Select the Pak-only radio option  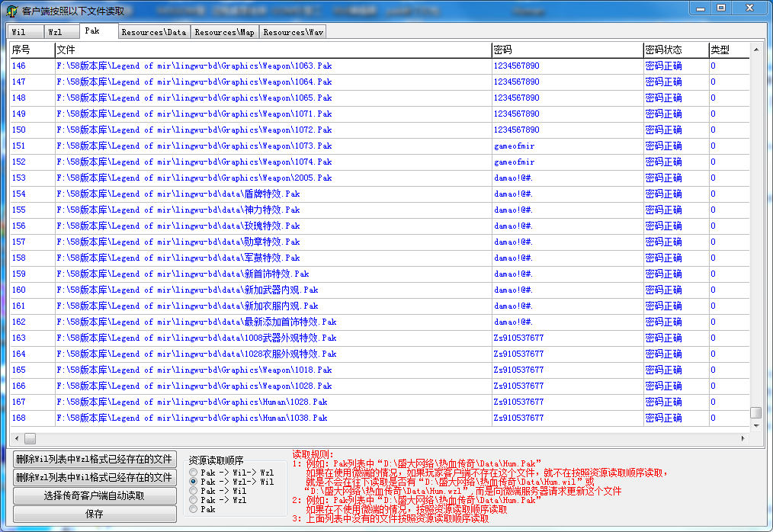[194, 509]
